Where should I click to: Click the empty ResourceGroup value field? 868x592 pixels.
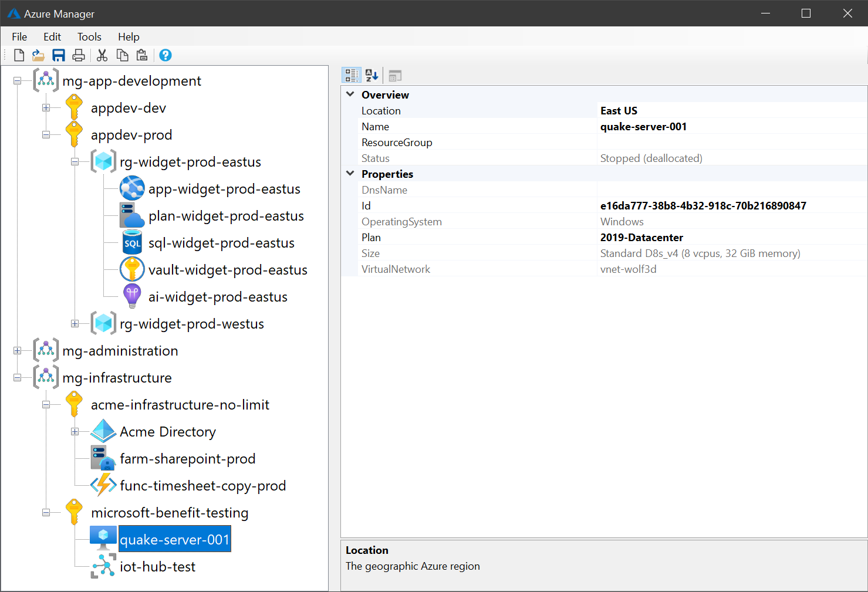coord(732,142)
